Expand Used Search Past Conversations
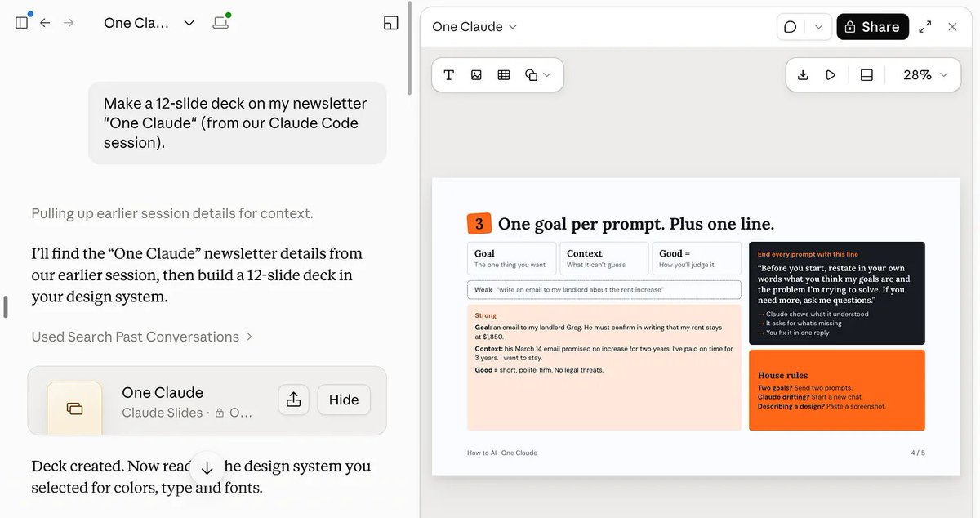The width and height of the screenshot is (980, 518). coord(142,337)
